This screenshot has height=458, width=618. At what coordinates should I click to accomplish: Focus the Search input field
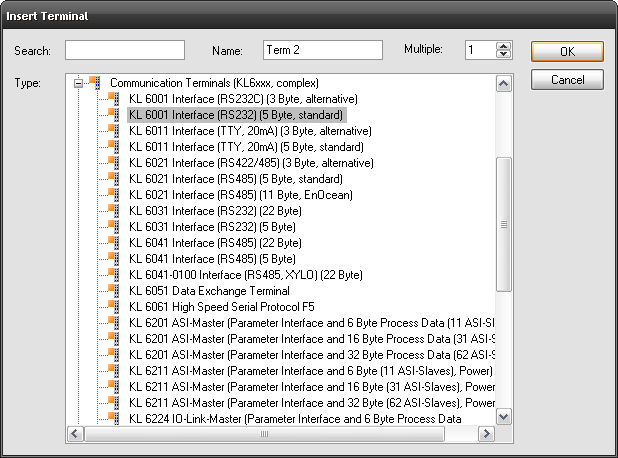(125, 50)
